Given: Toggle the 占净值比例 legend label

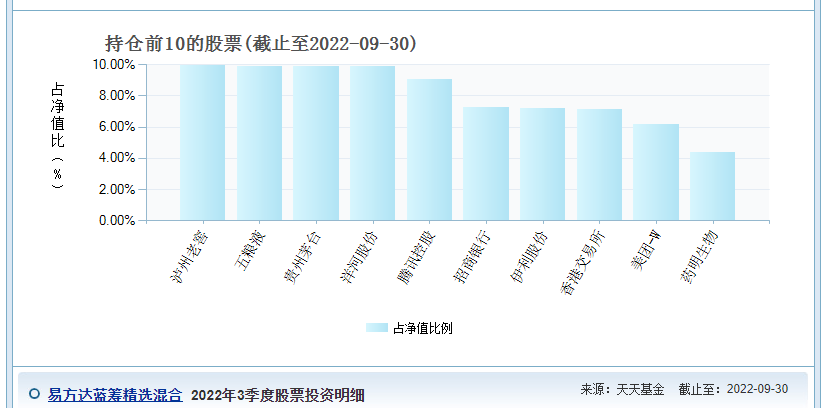Looking at the screenshot, I should [x=422, y=328].
